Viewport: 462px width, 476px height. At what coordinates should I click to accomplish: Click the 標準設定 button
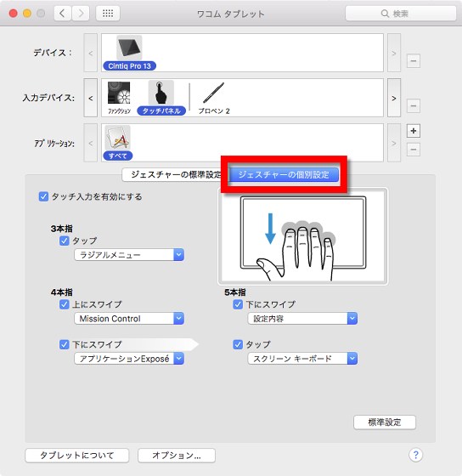click(x=385, y=422)
